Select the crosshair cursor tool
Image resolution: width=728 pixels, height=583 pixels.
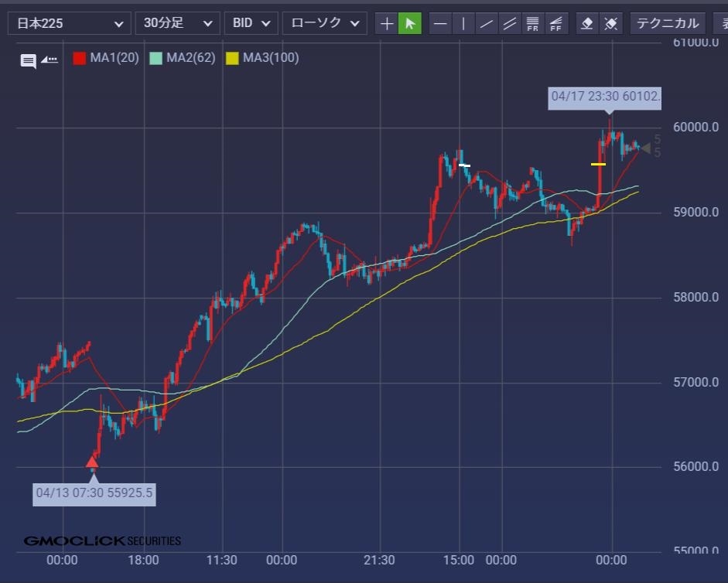(388, 23)
